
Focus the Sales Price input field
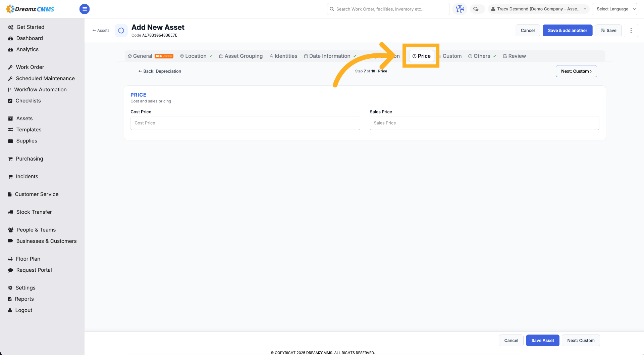(484, 123)
